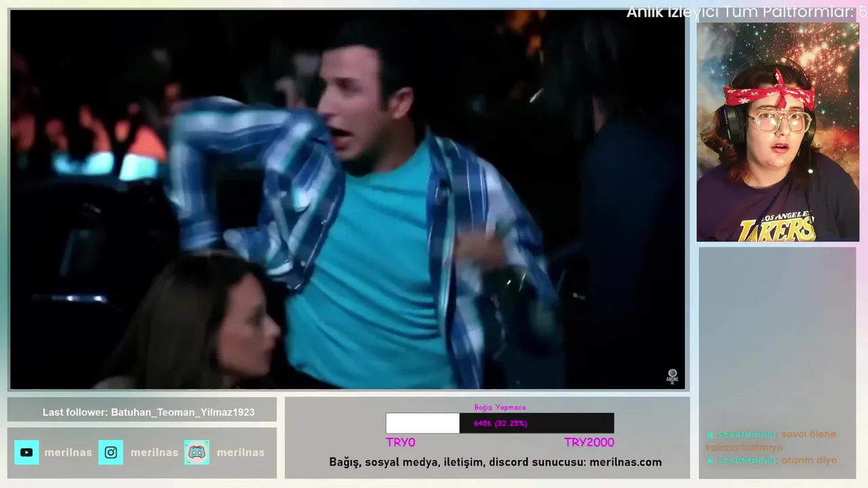Viewport: 868px width, 488px height.
Task: Click the TRY2000 goal target label
Action: coord(589,443)
